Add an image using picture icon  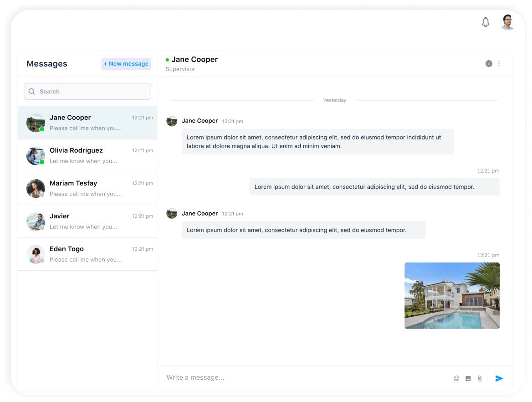coord(468,378)
